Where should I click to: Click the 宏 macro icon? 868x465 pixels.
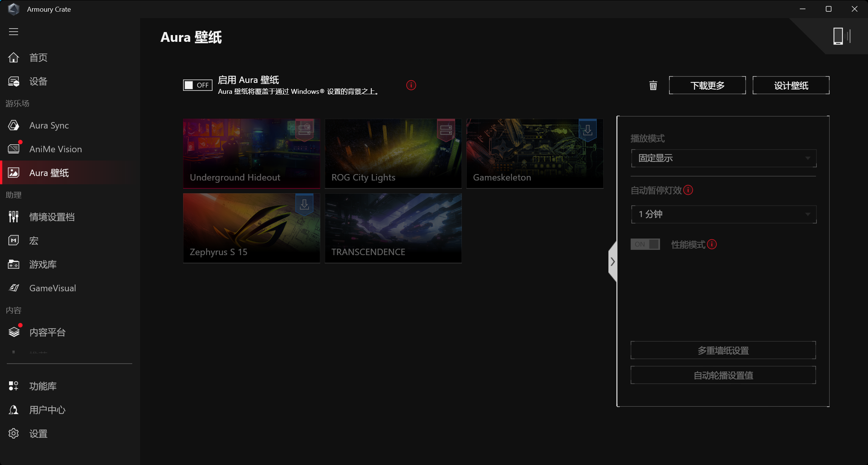pyautogui.click(x=14, y=240)
